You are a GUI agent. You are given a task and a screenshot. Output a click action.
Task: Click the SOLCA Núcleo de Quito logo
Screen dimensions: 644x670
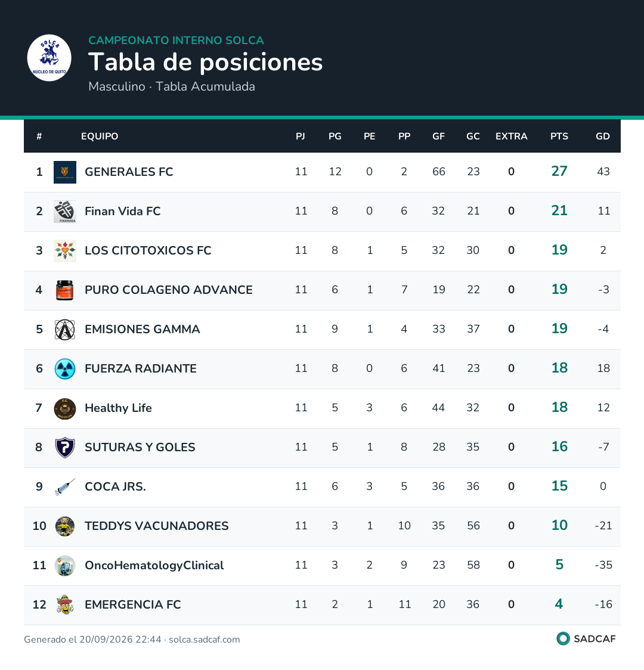(x=49, y=58)
